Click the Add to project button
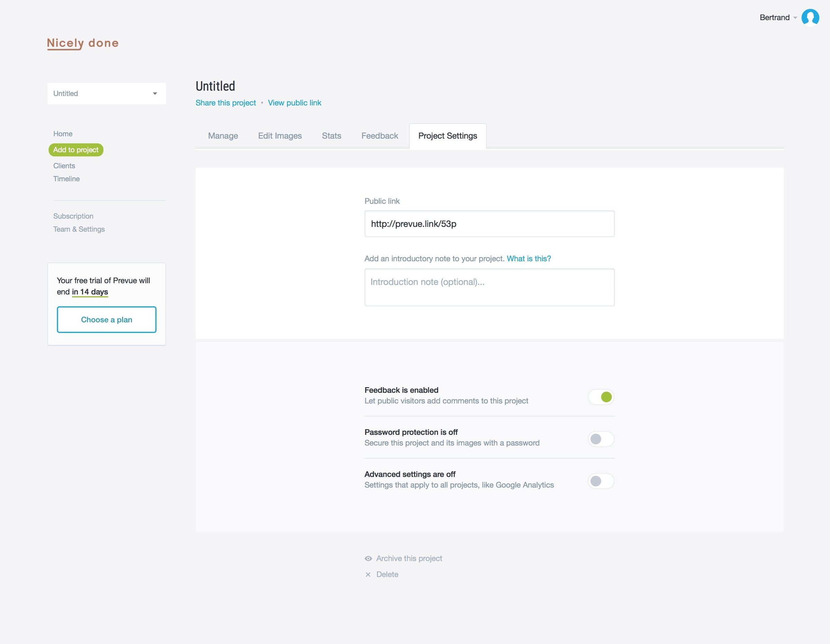 (x=76, y=150)
